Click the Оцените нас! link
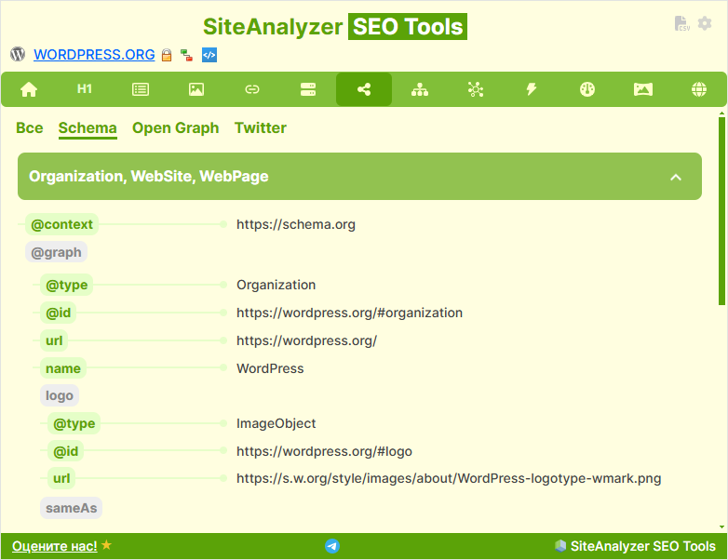This screenshot has height=560, width=728. tap(55, 546)
